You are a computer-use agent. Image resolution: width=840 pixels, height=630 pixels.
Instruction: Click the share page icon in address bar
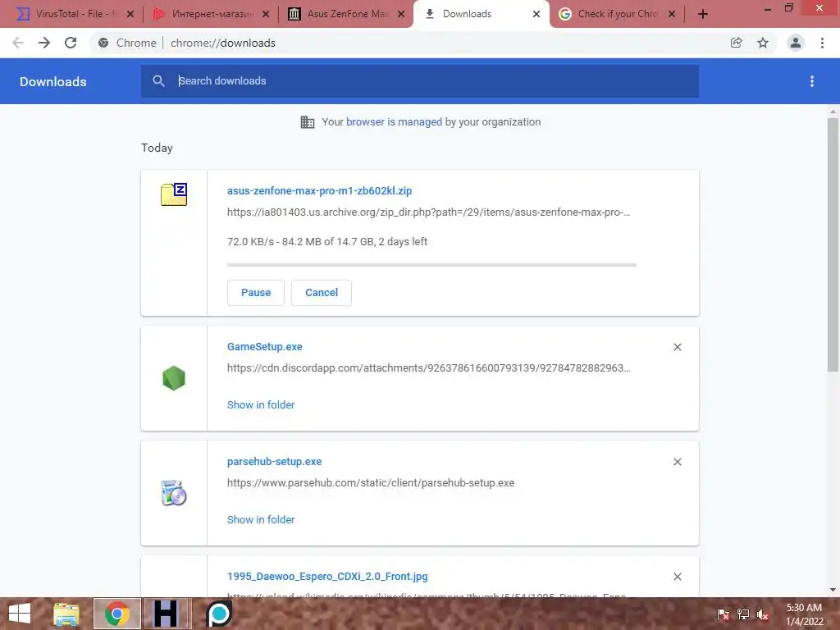[x=737, y=43]
